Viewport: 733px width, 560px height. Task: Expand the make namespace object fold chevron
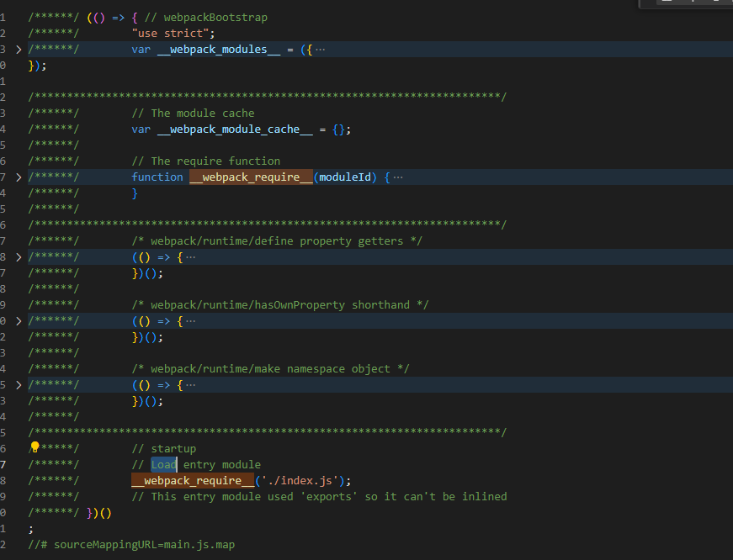click(19, 385)
